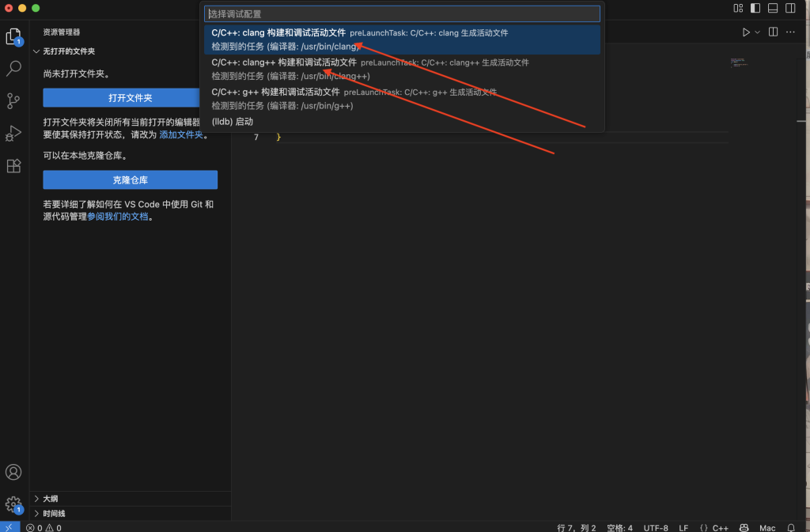This screenshot has width=810, height=532.
Task: Expand the 时间线 timeline section
Action: [54, 514]
